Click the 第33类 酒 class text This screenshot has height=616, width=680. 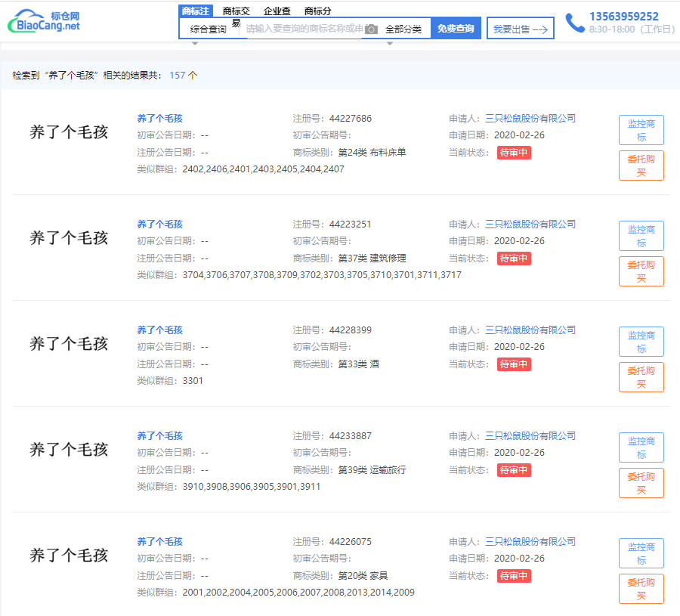coord(359,364)
